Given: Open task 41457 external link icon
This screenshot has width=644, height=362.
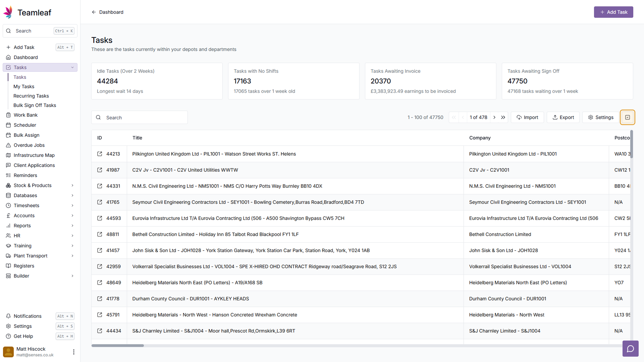Looking at the screenshot, I should tap(100, 250).
